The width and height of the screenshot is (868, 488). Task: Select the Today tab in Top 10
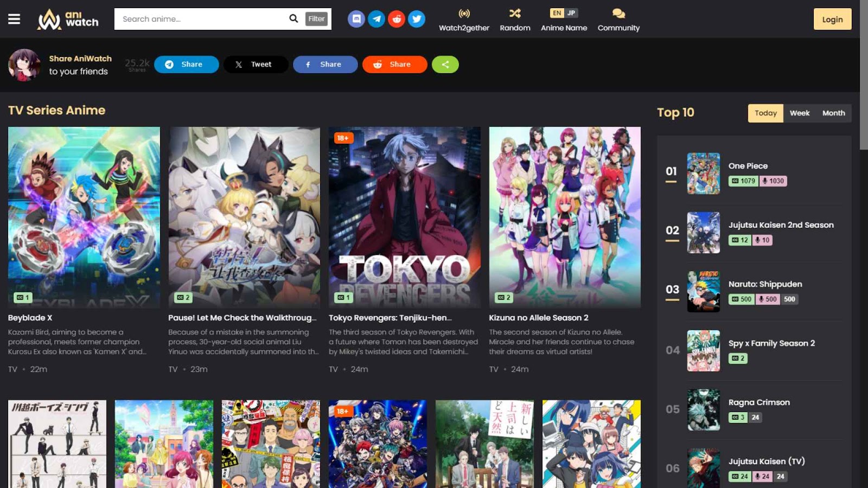coord(765,113)
